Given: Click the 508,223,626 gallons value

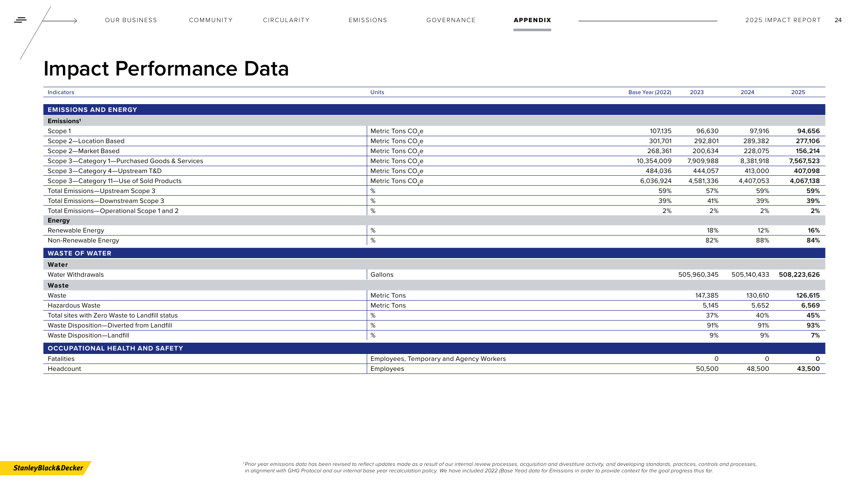Looking at the screenshot, I should 799,275.
